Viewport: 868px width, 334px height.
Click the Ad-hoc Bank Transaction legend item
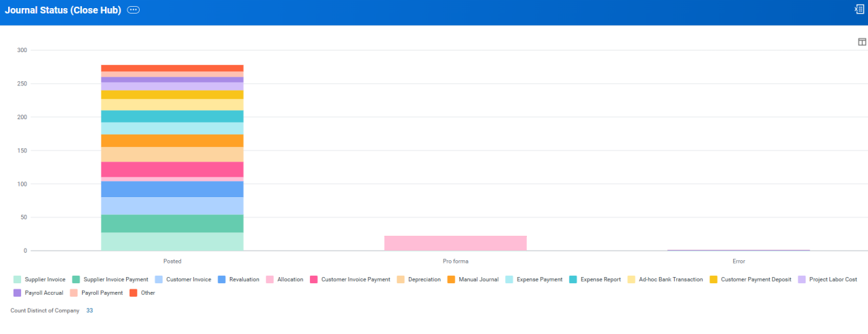665,279
